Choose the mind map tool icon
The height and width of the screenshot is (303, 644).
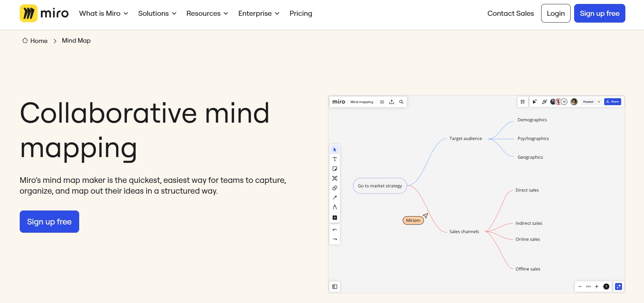coord(335,178)
